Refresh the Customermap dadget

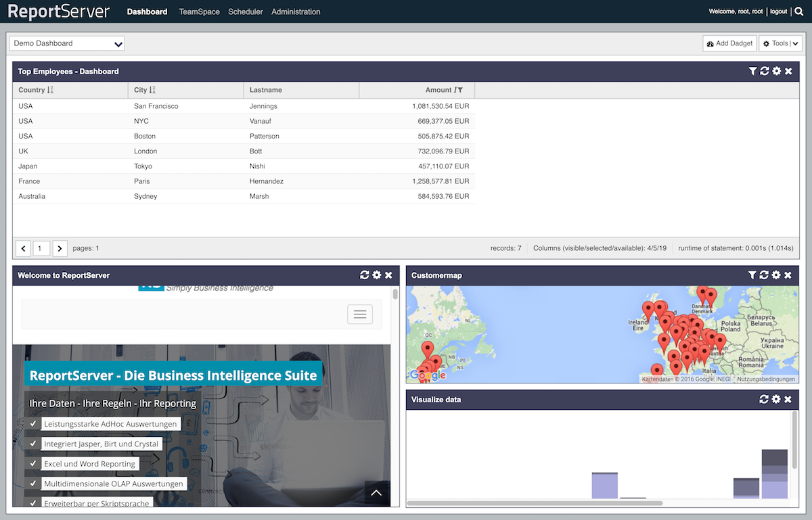pos(764,275)
